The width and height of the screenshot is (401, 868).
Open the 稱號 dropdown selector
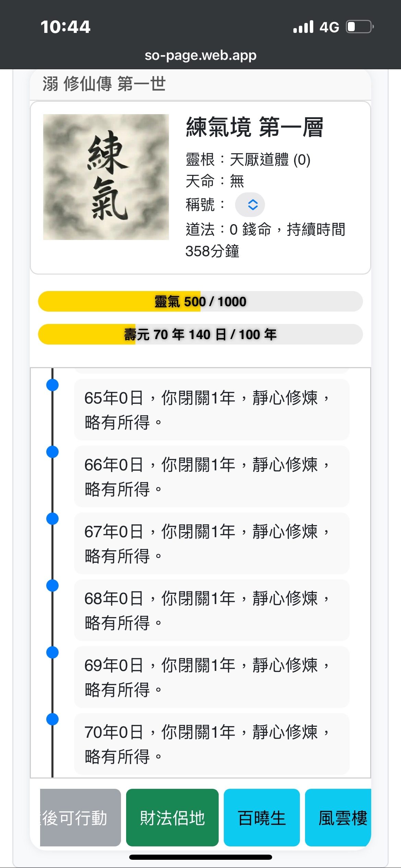click(x=250, y=205)
